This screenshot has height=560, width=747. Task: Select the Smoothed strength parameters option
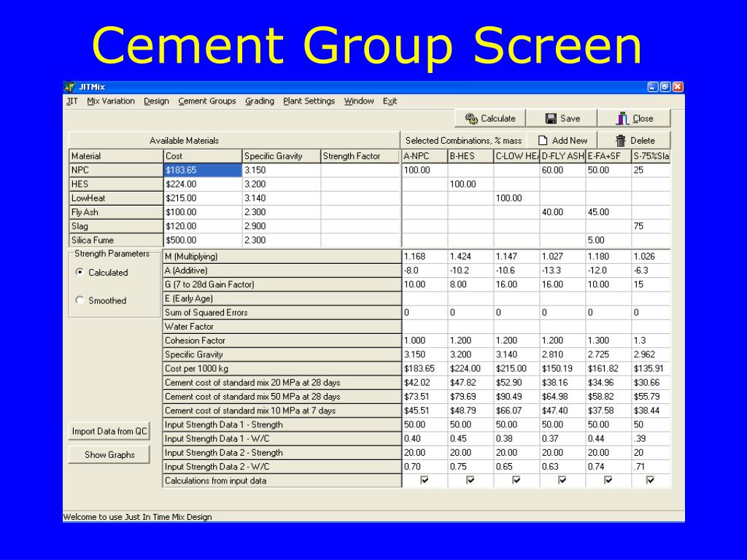click(80, 300)
